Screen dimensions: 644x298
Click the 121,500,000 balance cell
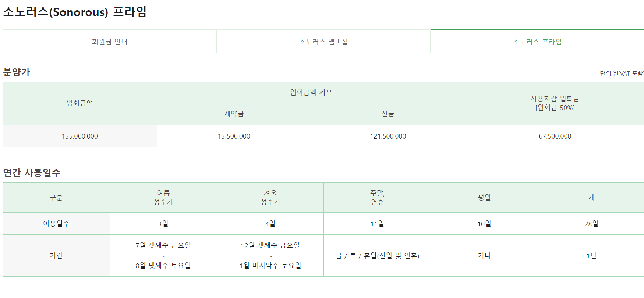388,136
